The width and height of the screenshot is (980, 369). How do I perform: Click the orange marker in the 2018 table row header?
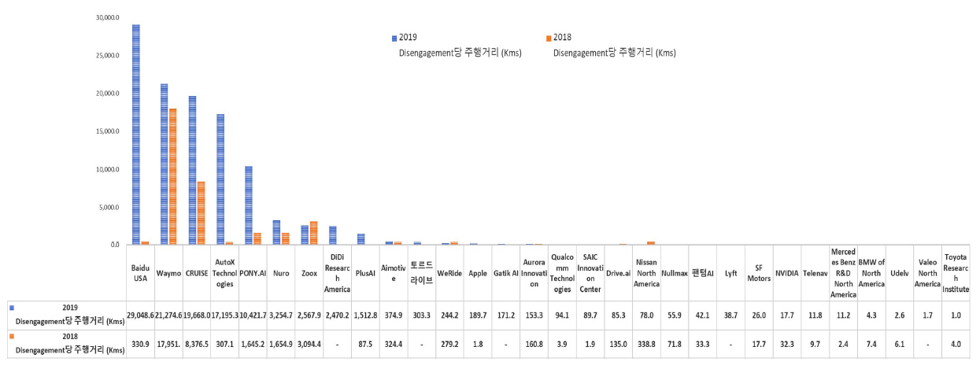pyautogui.click(x=10, y=334)
